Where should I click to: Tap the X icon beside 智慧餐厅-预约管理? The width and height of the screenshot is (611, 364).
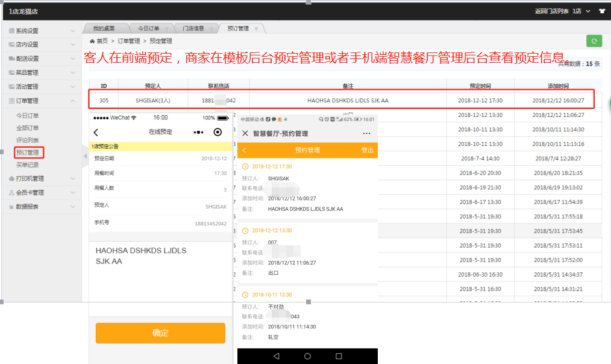(x=245, y=133)
